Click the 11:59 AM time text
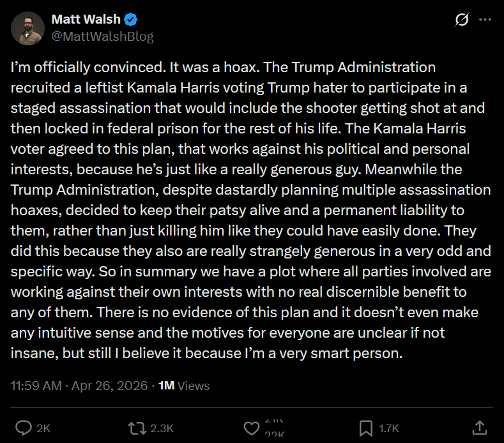The width and height of the screenshot is (504, 443). (x=36, y=386)
